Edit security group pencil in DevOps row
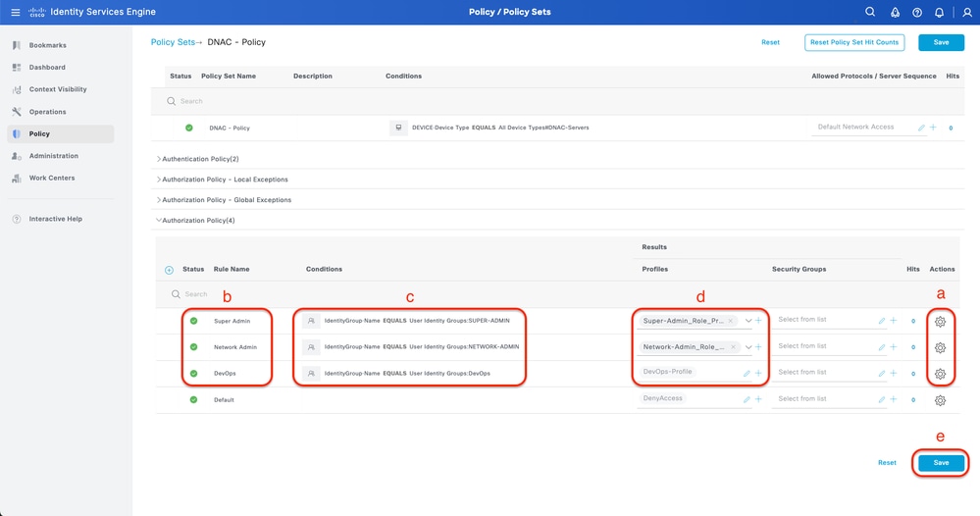Image resolution: width=980 pixels, height=516 pixels. click(x=881, y=373)
